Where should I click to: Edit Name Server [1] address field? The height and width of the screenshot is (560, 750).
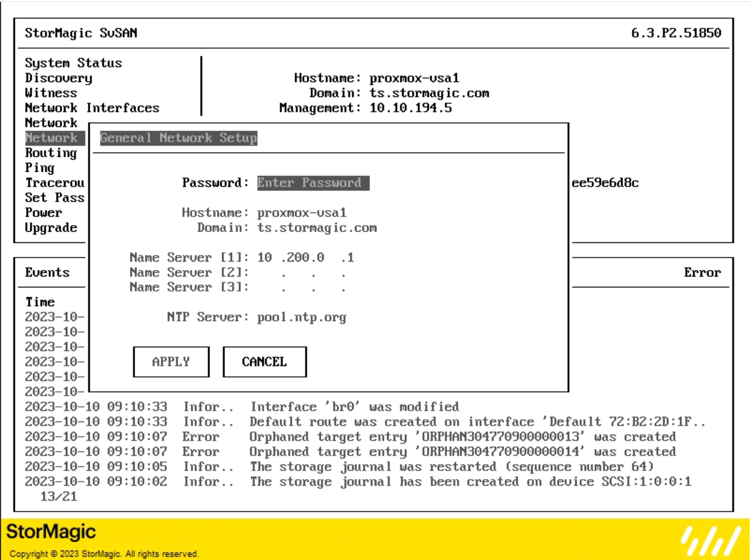(x=306, y=257)
